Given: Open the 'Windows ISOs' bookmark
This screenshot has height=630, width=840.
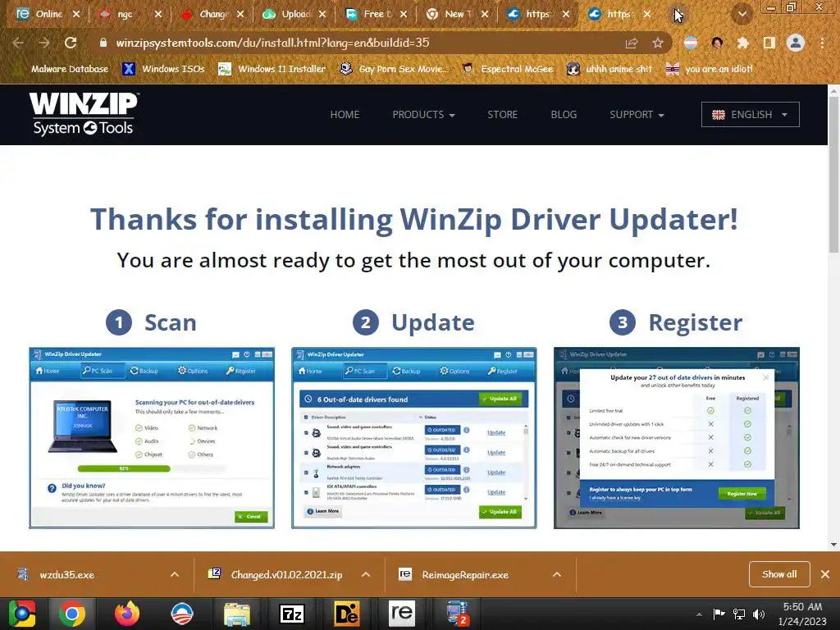Looking at the screenshot, I should 164,69.
